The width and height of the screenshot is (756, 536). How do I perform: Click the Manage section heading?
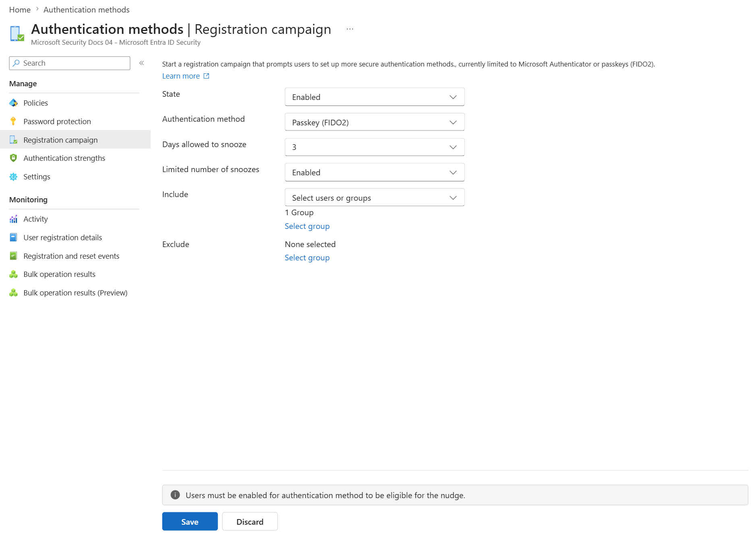(x=23, y=83)
